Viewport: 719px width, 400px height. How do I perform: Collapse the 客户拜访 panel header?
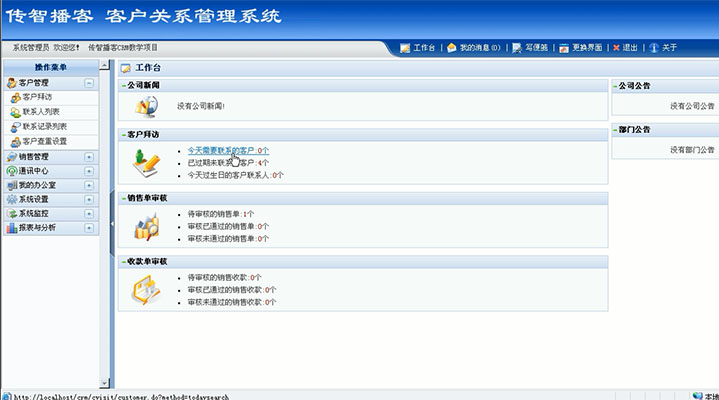[x=124, y=135]
